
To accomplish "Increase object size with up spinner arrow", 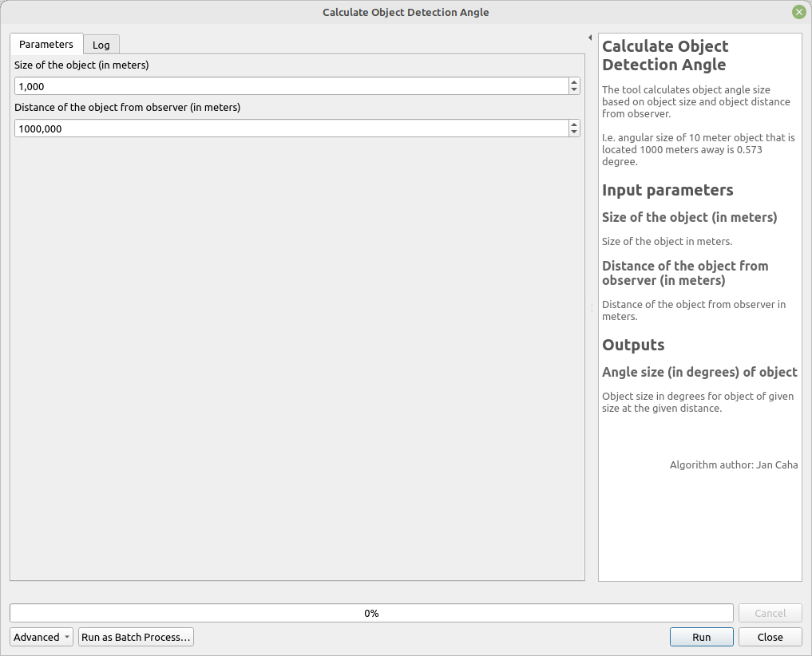I will point(574,82).
